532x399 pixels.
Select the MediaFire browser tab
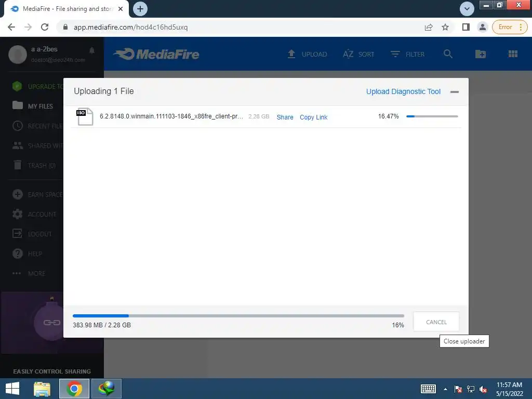[x=66, y=9]
